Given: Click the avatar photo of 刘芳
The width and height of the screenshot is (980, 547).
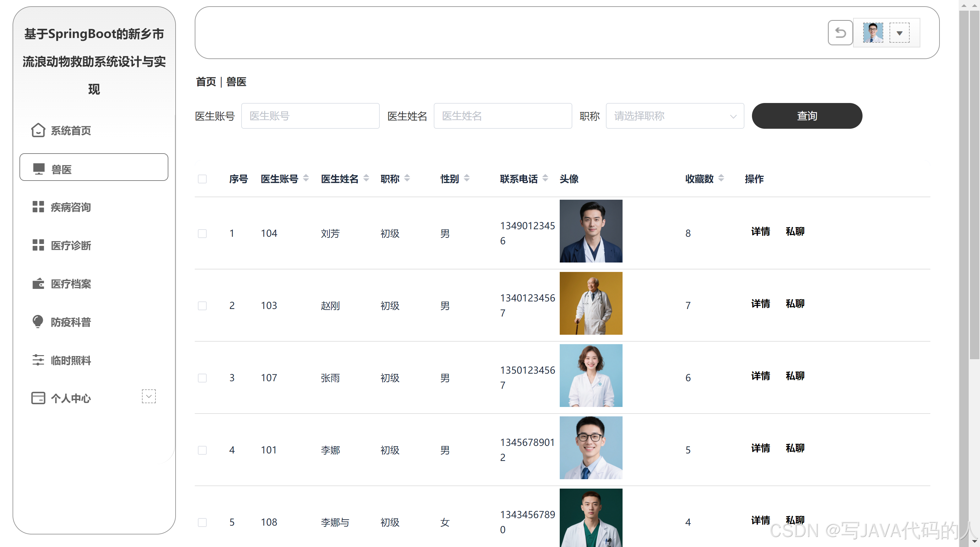Looking at the screenshot, I should [x=591, y=231].
